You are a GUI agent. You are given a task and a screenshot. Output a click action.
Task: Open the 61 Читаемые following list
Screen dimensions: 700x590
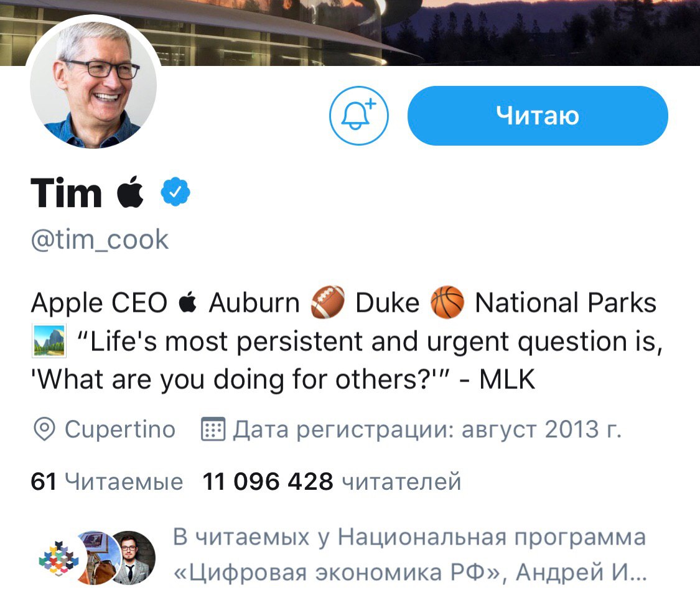(106, 482)
